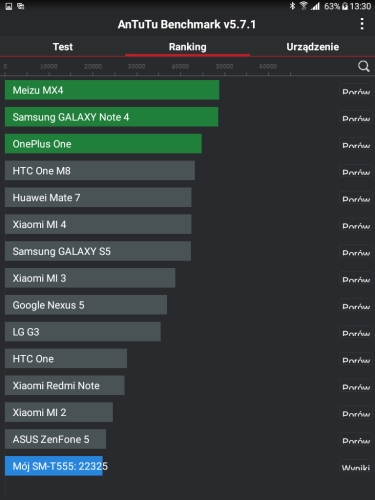Open Wyniki results for Mój SM-T555
The width and height of the screenshot is (375, 500).
356,466
